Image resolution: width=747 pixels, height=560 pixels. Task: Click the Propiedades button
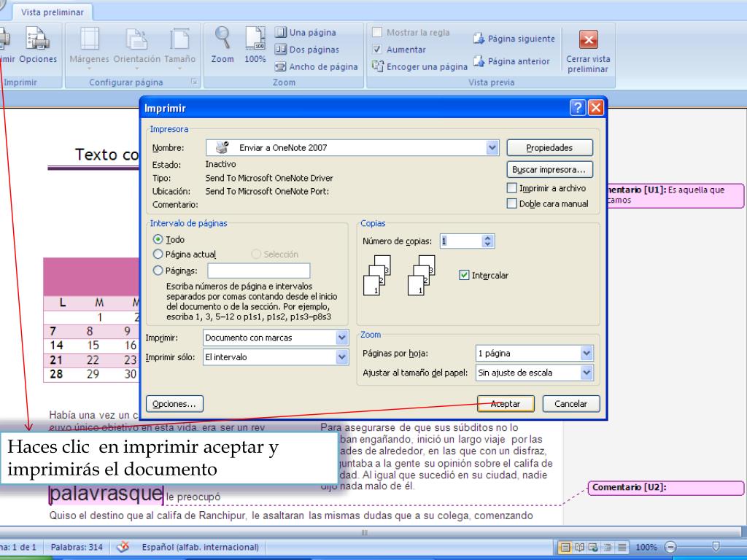(549, 147)
